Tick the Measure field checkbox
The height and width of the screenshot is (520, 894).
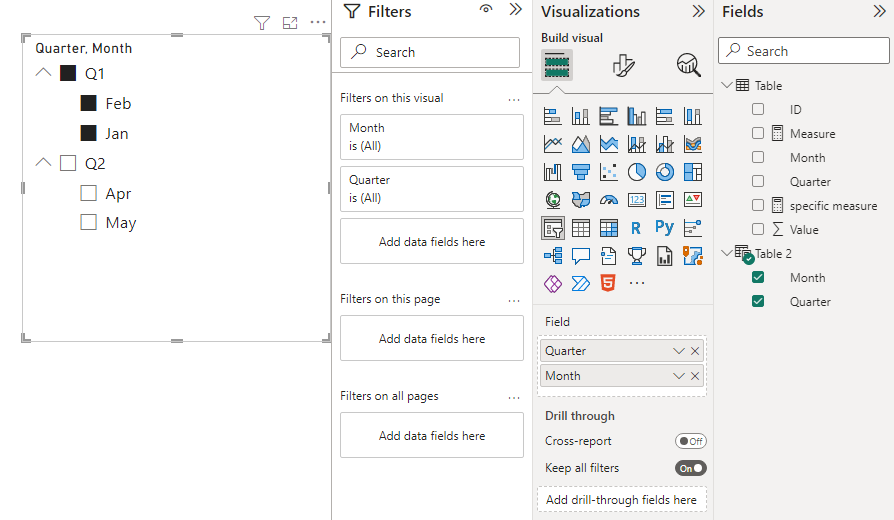point(758,133)
